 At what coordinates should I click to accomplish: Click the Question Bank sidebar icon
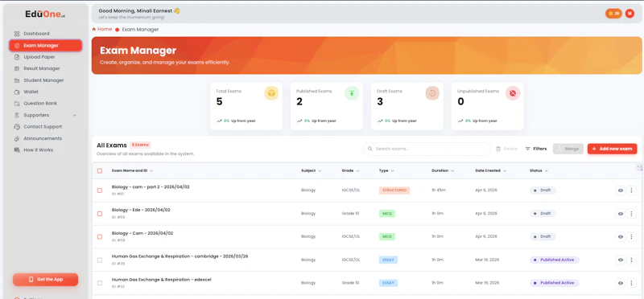click(17, 104)
